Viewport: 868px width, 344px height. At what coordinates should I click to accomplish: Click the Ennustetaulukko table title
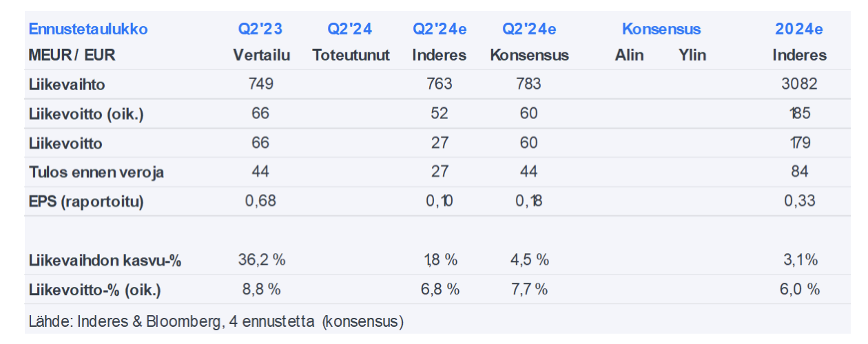[87, 29]
